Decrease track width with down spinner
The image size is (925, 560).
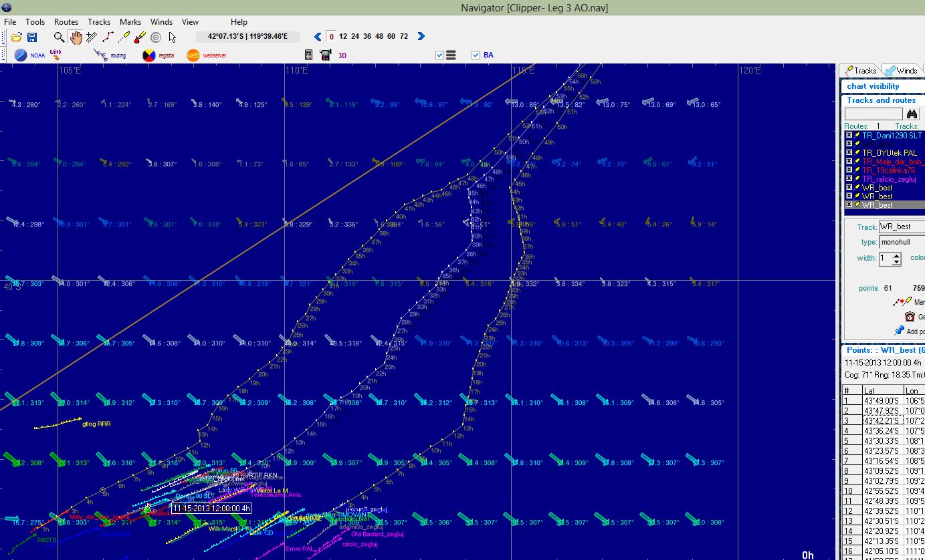[x=897, y=261]
